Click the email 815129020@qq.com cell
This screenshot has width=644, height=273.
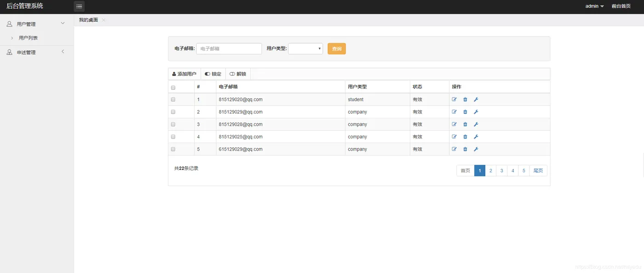click(281, 99)
